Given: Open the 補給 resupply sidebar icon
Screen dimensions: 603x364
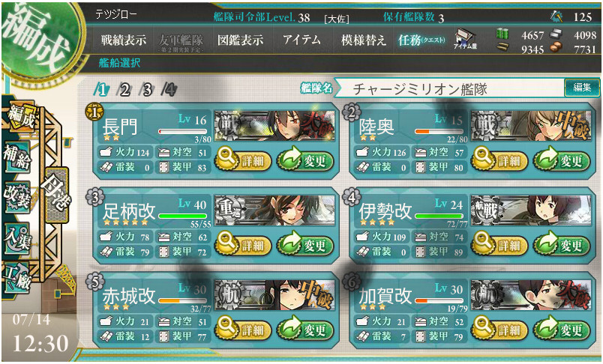Looking at the screenshot, I should [x=17, y=157].
